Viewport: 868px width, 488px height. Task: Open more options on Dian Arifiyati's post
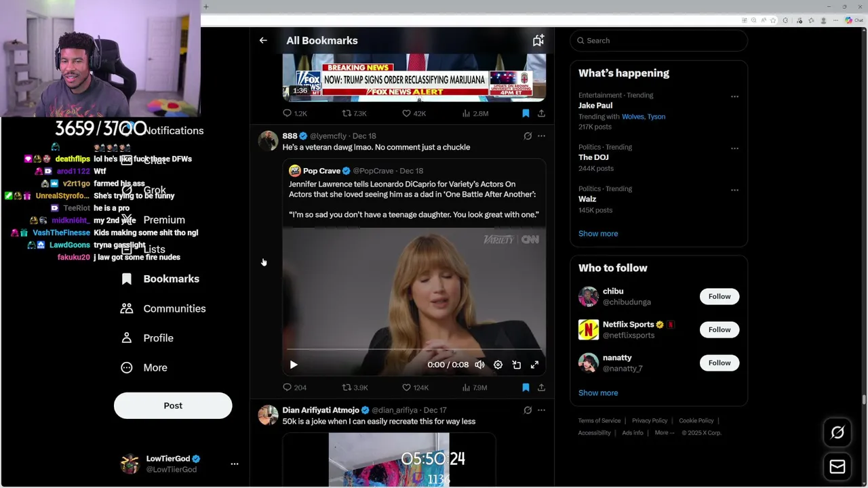click(x=541, y=410)
